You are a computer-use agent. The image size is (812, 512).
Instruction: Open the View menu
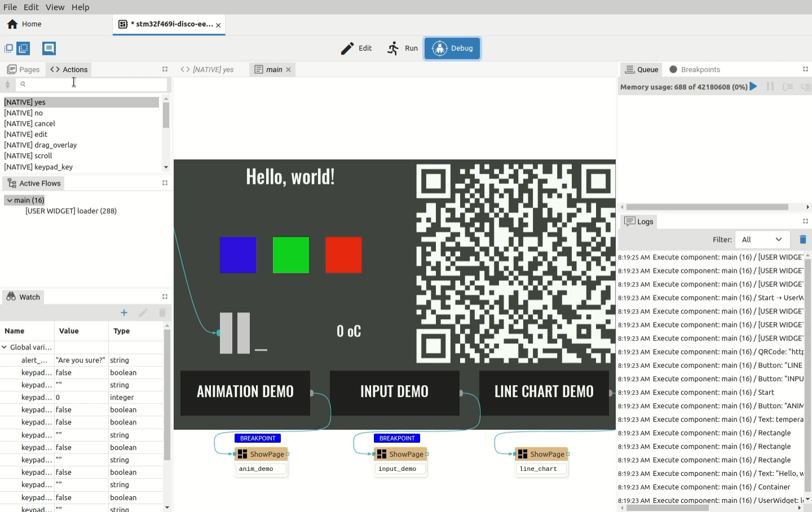[x=55, y=7]
